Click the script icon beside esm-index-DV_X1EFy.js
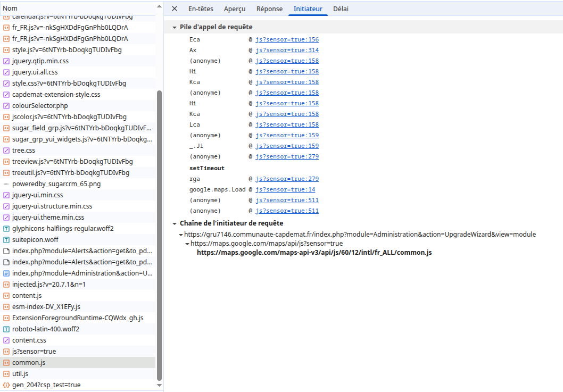 pos(6,307)
